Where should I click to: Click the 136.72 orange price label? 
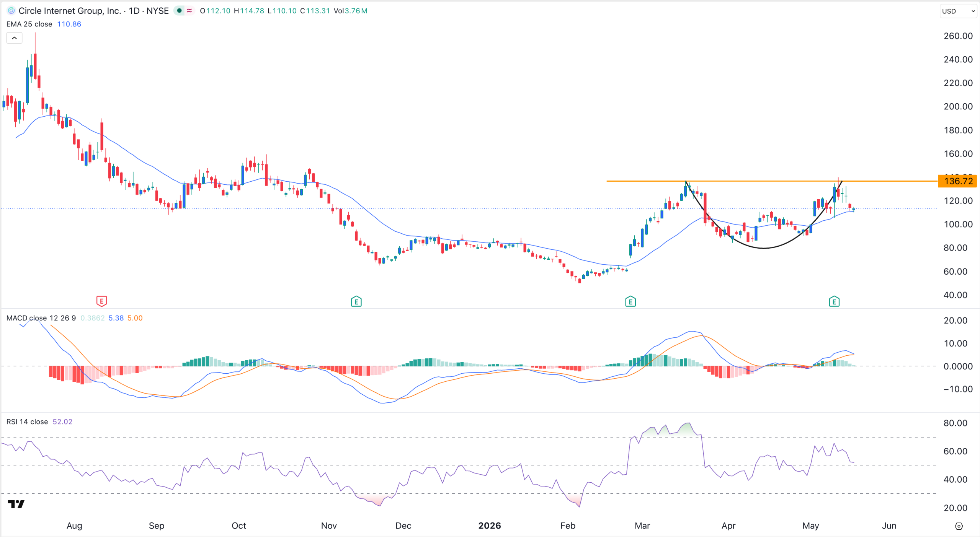(958, 181)
